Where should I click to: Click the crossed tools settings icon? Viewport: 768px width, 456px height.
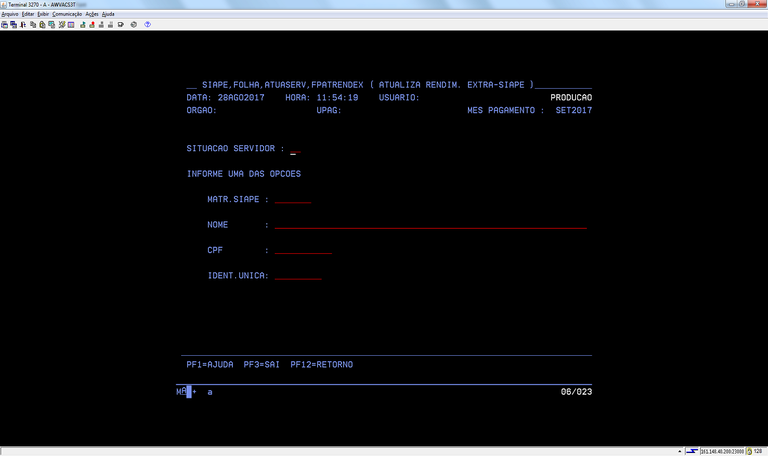pyautogui.click(x=62, y=24)
